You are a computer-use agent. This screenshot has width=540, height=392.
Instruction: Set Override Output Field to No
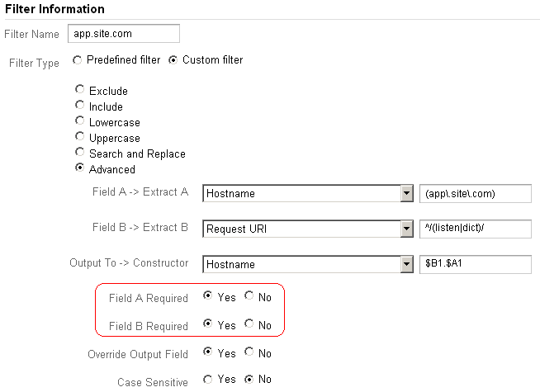(250, 353)
